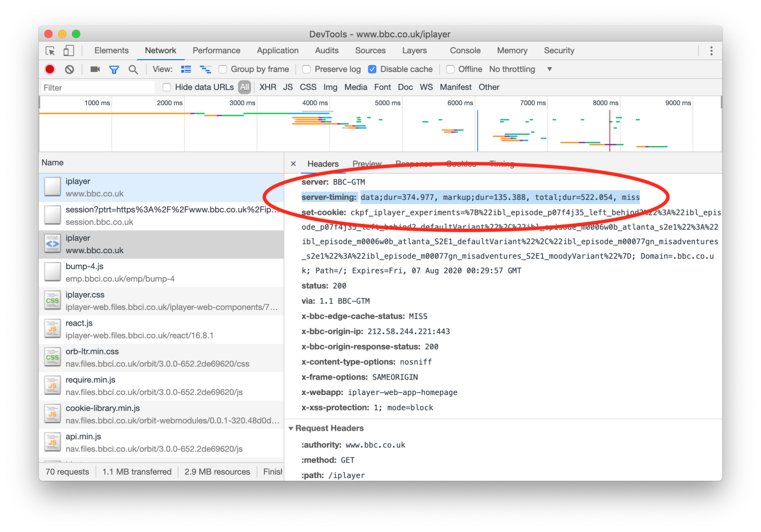The height and width of the screenshot is (532, 761).
Task: Select the All filter type
Action: [x=245, y=87]
